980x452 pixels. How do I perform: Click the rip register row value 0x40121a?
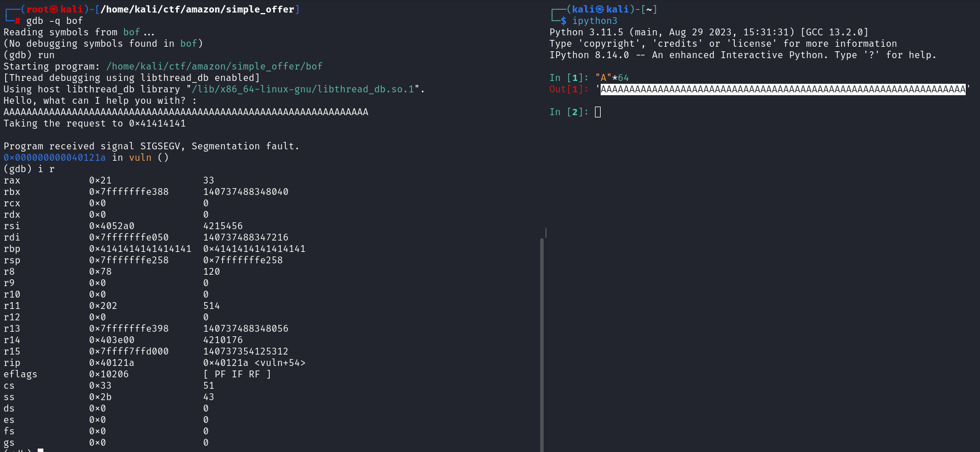pos(112,363)
